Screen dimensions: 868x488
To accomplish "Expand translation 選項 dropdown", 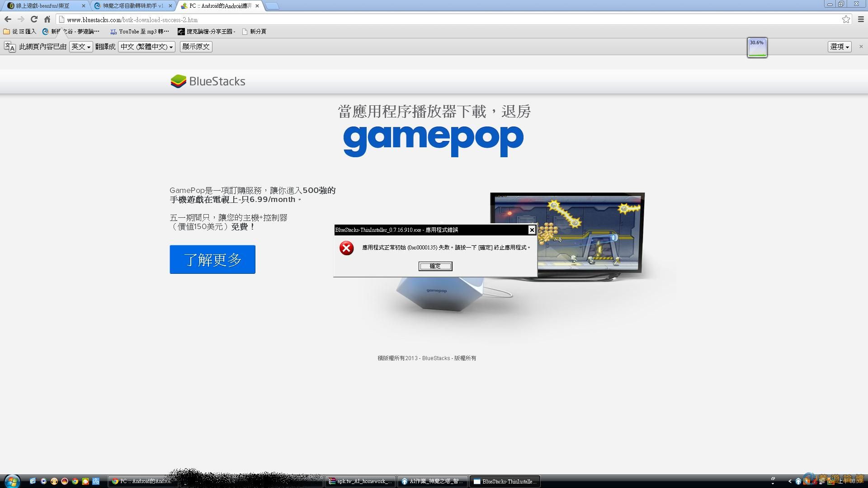I will click(840, 47).
